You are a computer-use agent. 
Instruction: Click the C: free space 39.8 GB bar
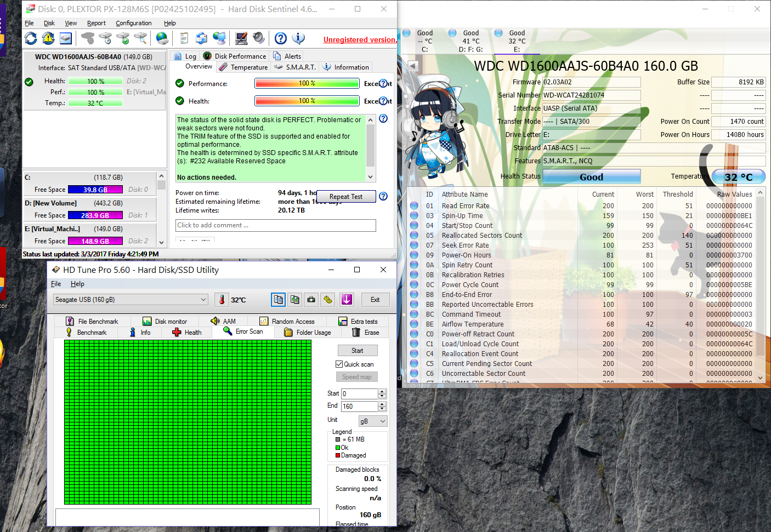click(95, 190)
